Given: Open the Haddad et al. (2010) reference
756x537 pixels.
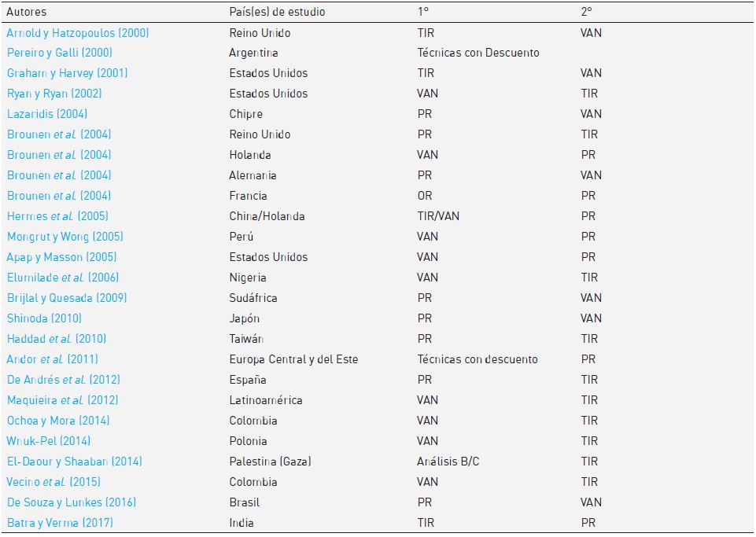Looking at the screenshot, I should click(x=57, y=339).
